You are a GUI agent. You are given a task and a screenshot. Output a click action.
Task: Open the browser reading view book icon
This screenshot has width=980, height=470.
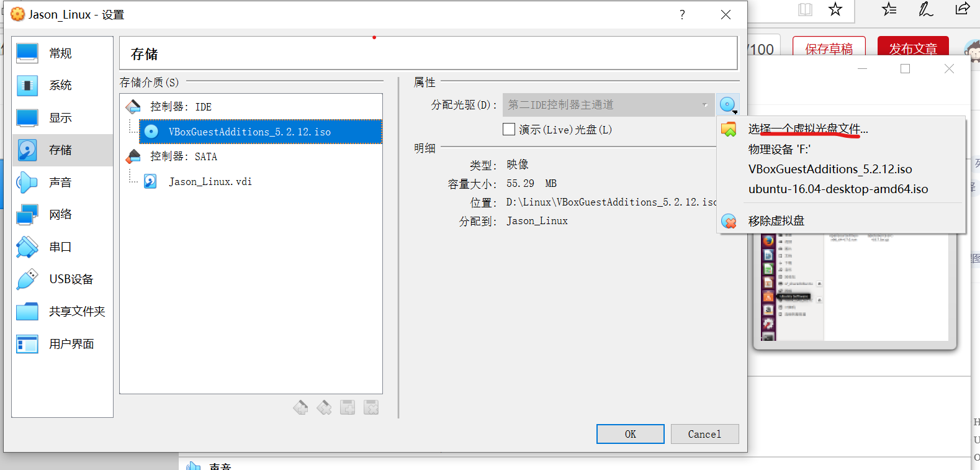806,9
